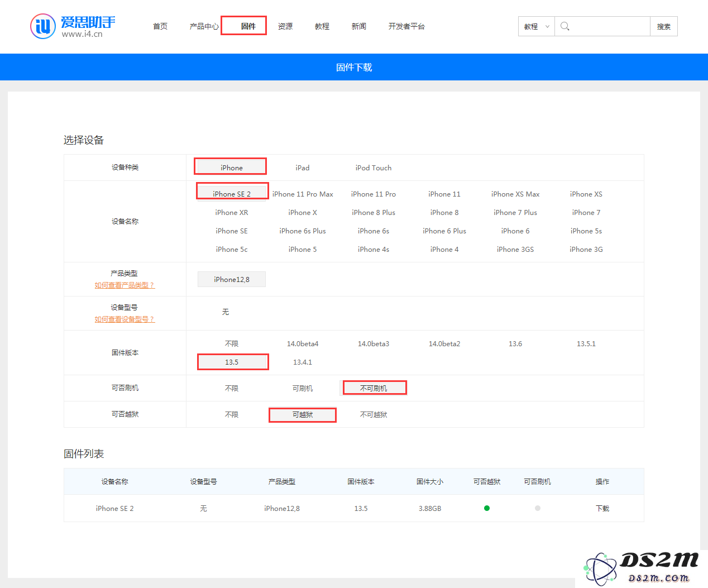Choose iPhone 8 Plus device
The width and height of the screenshot is (708, 588).
click(374, 212)
